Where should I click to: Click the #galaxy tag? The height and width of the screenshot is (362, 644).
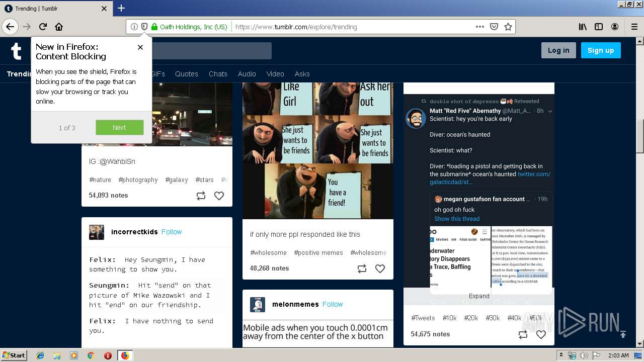tap(177, 179)
